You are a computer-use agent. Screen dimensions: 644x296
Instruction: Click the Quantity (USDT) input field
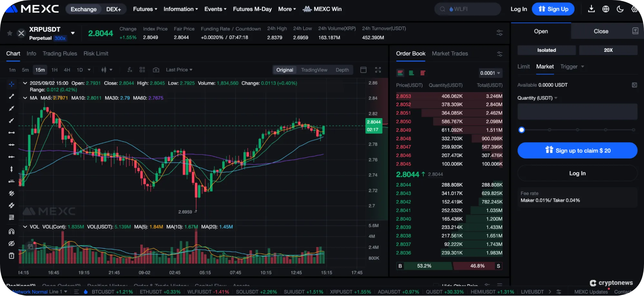coord(577,111)
